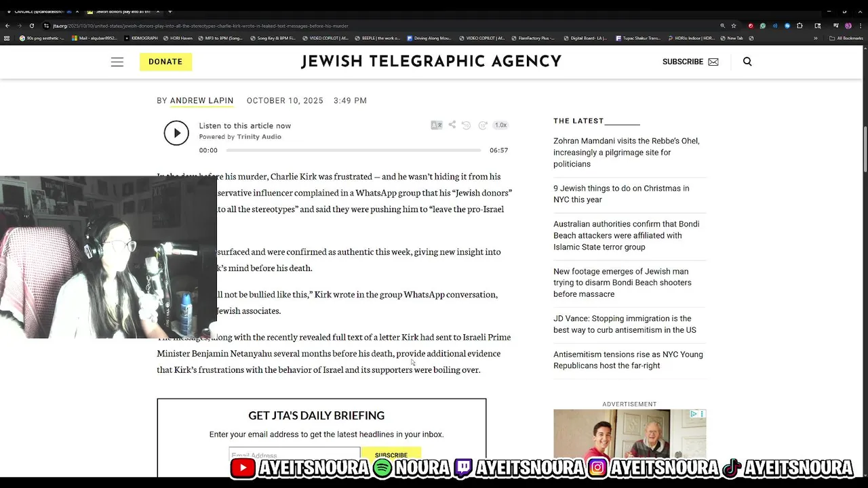Open the green extension icon in toolbar
Image resolution: width=868 pixels, height=488 pixels.
763,26
